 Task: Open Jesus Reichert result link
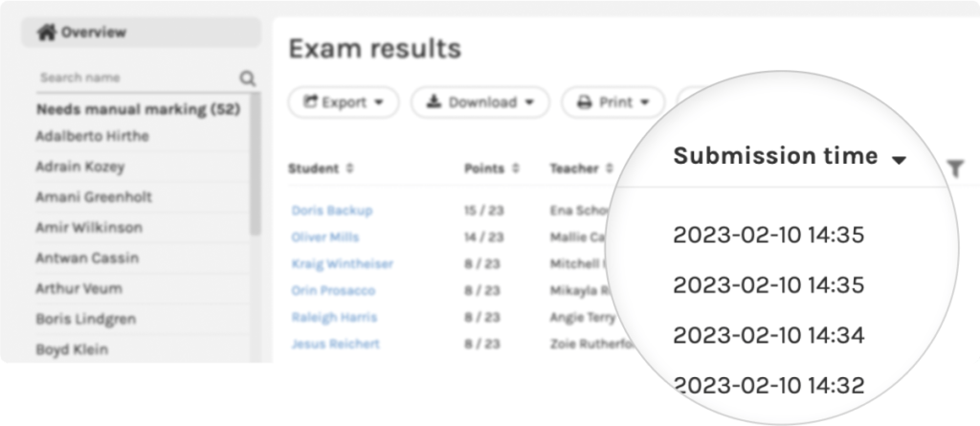point(336,344)
